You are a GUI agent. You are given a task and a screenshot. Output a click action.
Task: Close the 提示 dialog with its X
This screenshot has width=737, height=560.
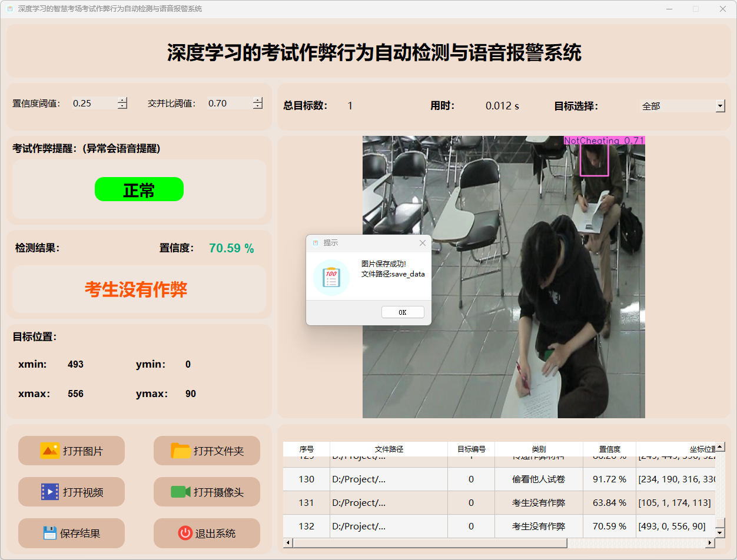click(422, 243)
